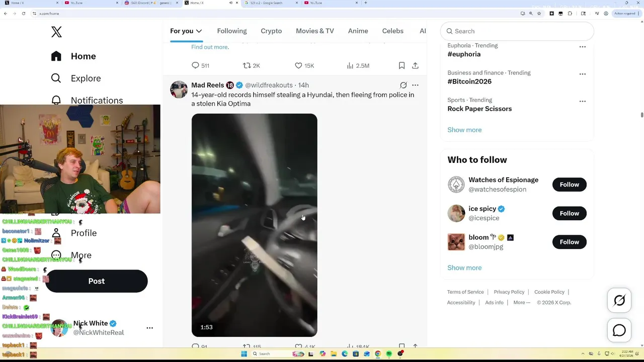Click Watches of Espionage avatar
644x362 pixels.
pos(456,185)
